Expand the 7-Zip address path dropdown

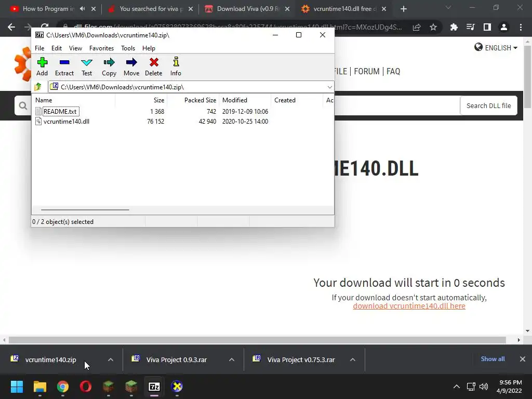pyautogui.click(x=329, y=87)
